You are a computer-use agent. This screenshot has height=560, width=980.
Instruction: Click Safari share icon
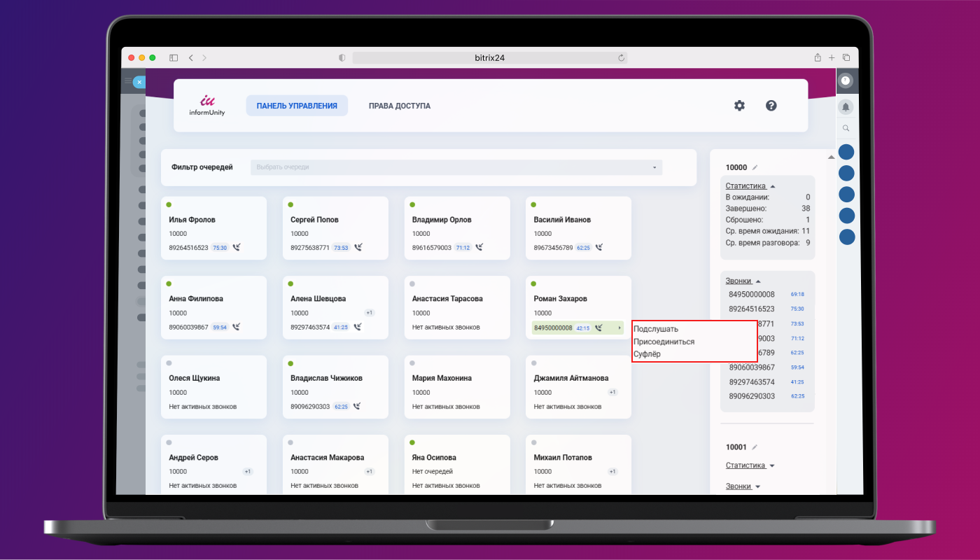click(817, 57)
